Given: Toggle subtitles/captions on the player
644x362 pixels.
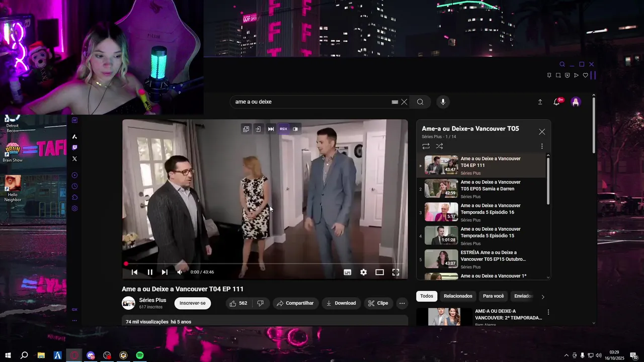Looking at the screenshot, I should point(347,272).
